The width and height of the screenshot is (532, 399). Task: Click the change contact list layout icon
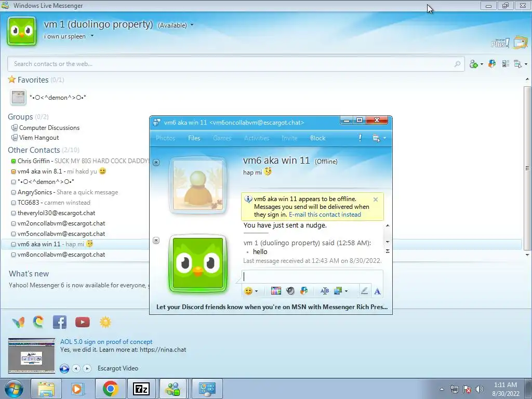(x=506, y=64)
